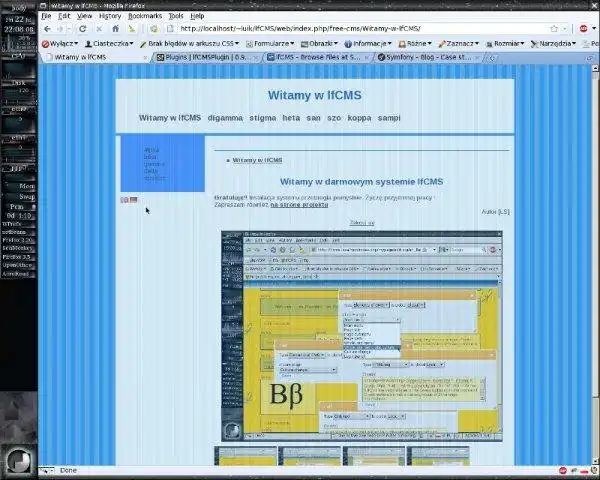Go to the Home page icon
This screenshot has width=600, height=480.
[x=116, y=29]
